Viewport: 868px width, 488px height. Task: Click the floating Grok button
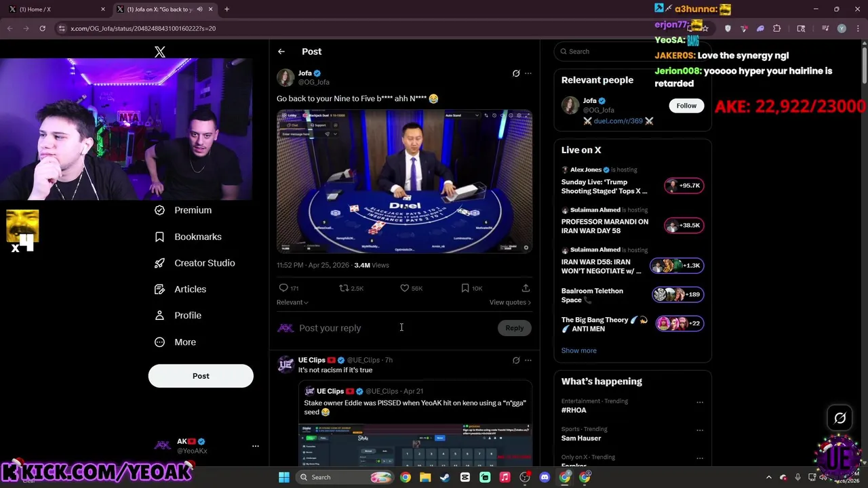click(840, 418)
